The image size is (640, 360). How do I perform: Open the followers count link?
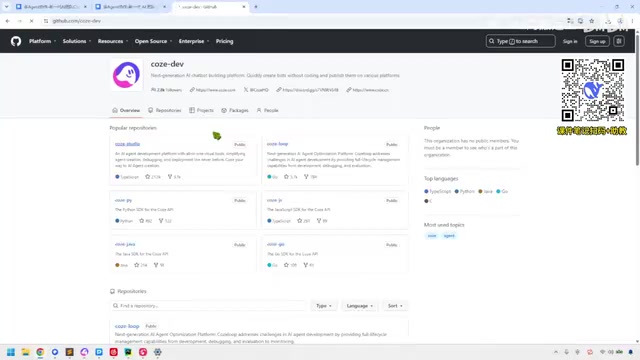[167, 90]
